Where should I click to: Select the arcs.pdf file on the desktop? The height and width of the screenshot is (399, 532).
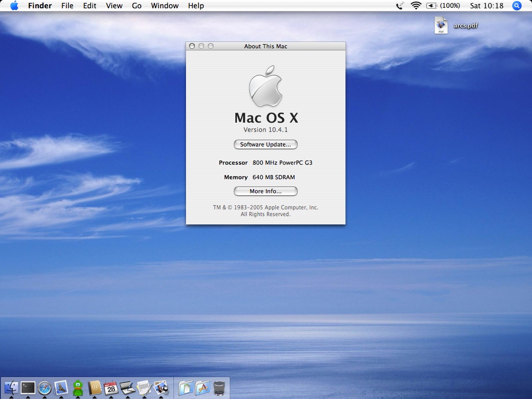click(x=442, y=25)
